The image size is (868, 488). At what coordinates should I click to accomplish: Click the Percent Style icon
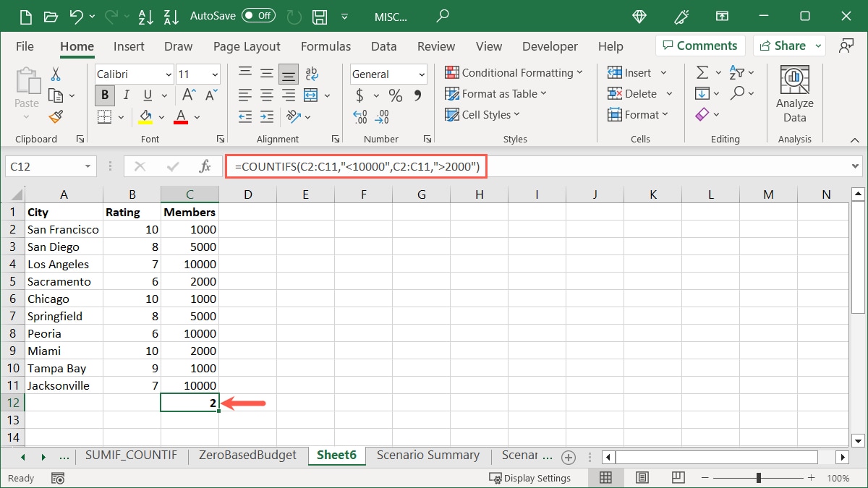(394, 95)
